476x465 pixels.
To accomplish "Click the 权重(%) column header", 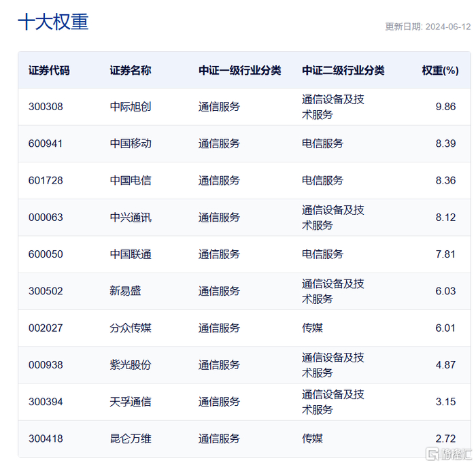I will click(x=440, y=71).
